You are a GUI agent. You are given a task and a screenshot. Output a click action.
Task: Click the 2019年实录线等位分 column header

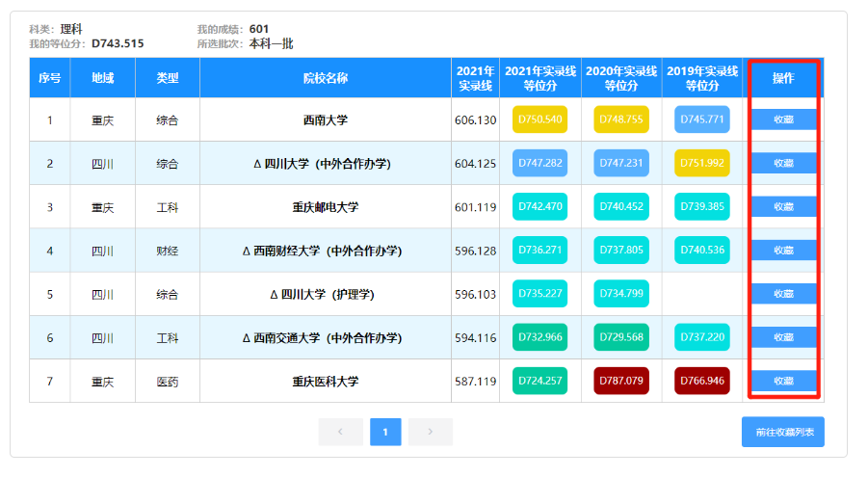pyautogui.click(x=702, y=77)
